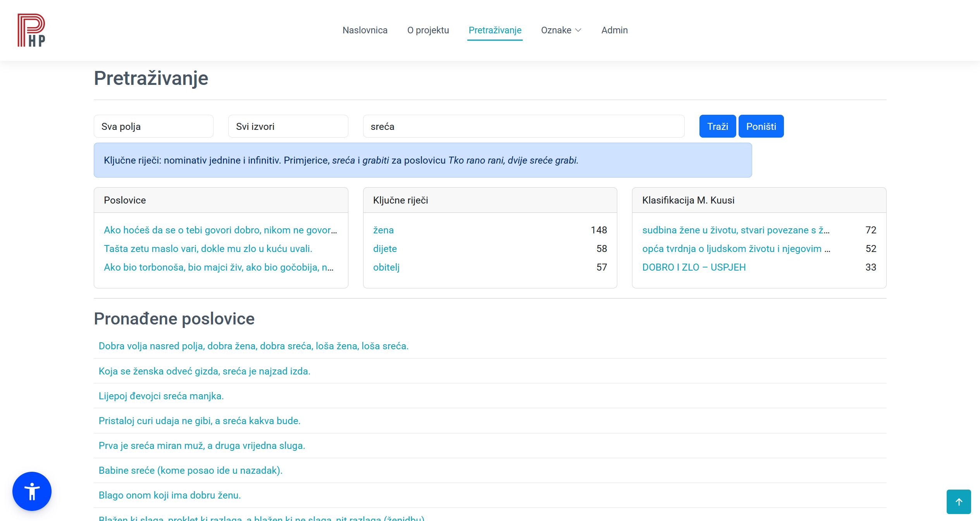Image resolution: width=980 pixels, height=521 pixels.
Task: Open the O projektu page
Action: (428, 30)
